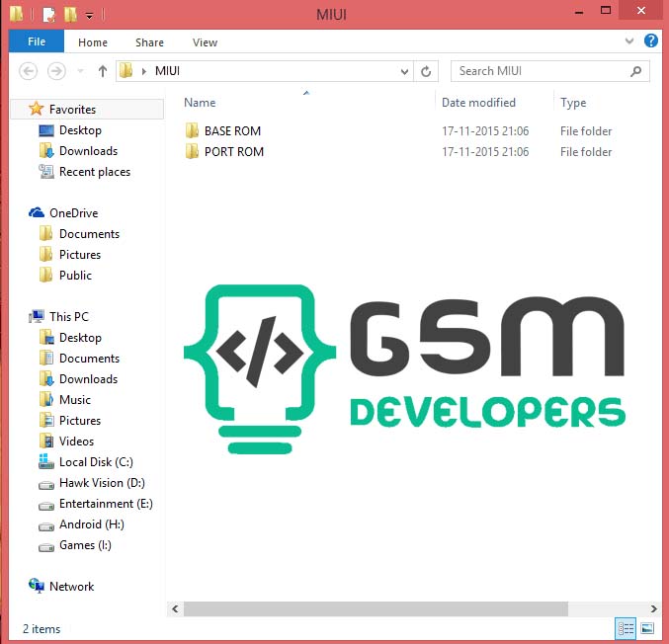The image size is (669, 644).
Task: Click the Properties quick access icon
Action: pyautogui.click(x=49, y=15)
